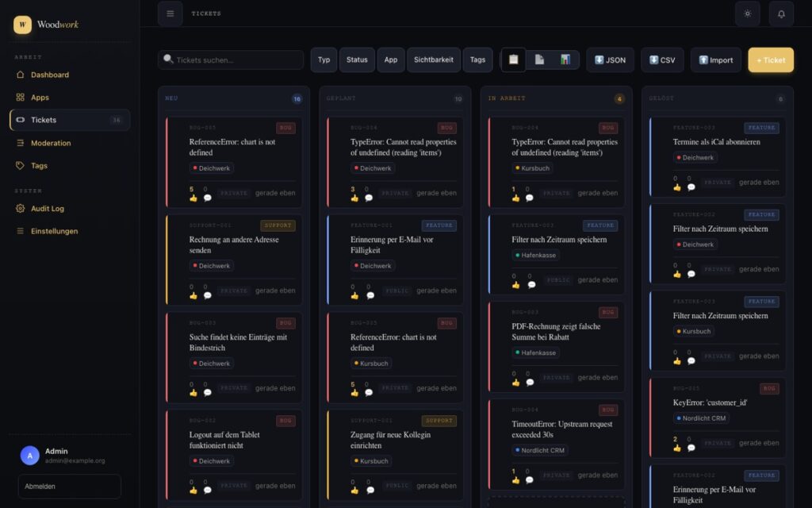812x508 pixels.
Task: Click the Tags label icon in sidebar
Action: coord(20,166)
